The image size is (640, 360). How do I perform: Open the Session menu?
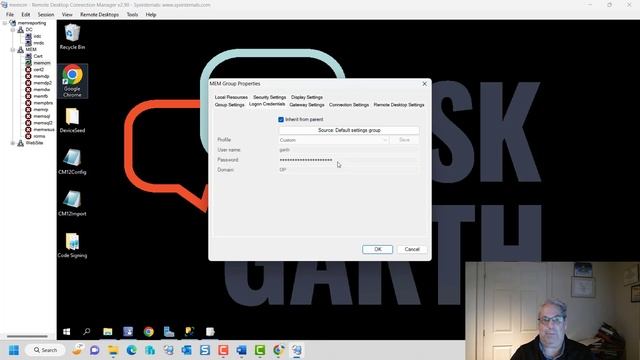point(46,14)
